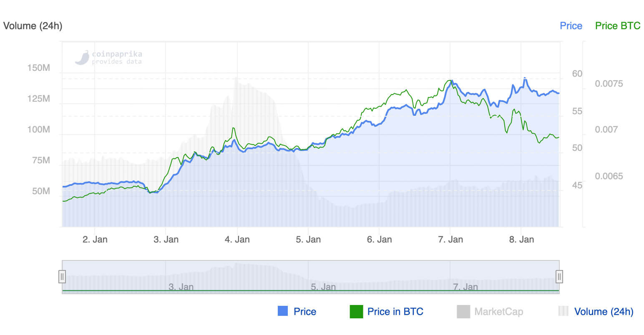644x335 pixels.
Task: Click the right handle of the range selector
Action: (x=559, y=276)
